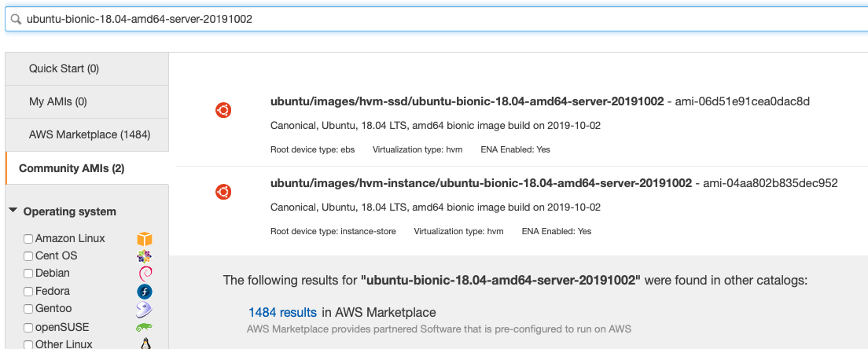Image resolution: width=868 pixels, height=349 pixels.
Task: Switch to My AMIs (0) tab
Action: click(87, 101)
